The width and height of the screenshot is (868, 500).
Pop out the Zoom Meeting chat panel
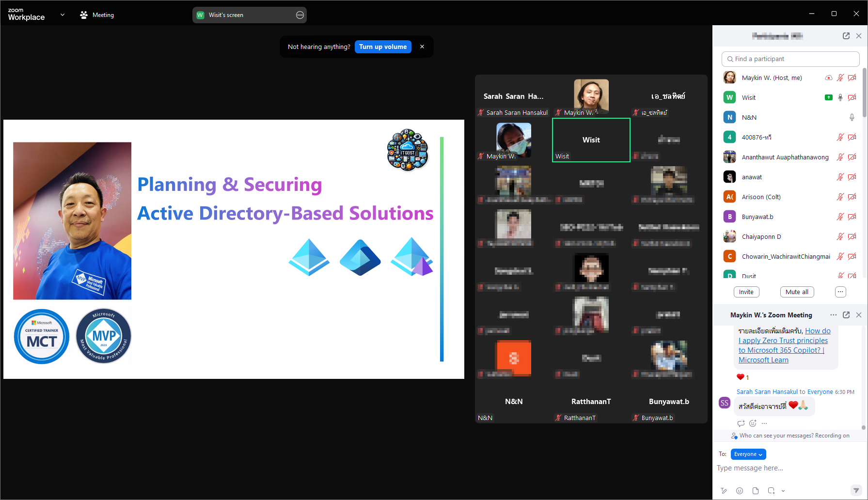(x=846, y=315)
